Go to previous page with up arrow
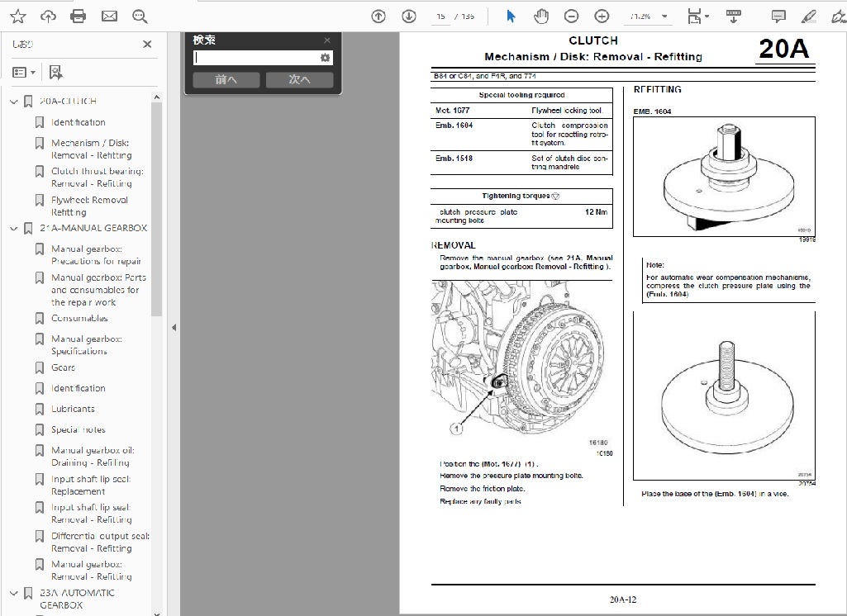Screen dimensions: 847x616 tap(378, 17)
